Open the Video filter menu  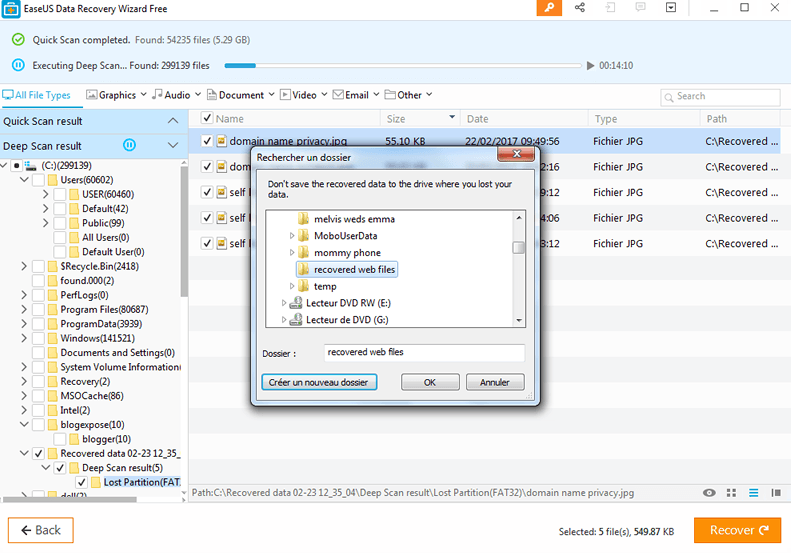pyautogui.click(x=324, y=94)
